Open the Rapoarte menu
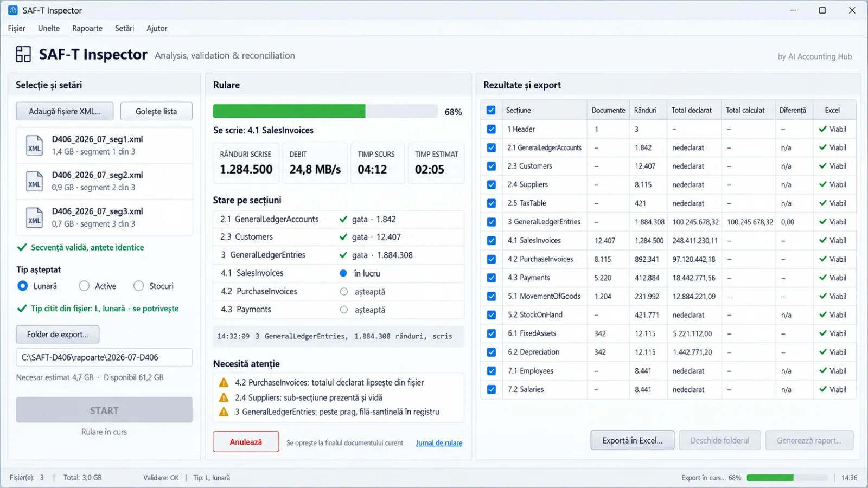Screen dimensions: 868x488 coord(87,28)
